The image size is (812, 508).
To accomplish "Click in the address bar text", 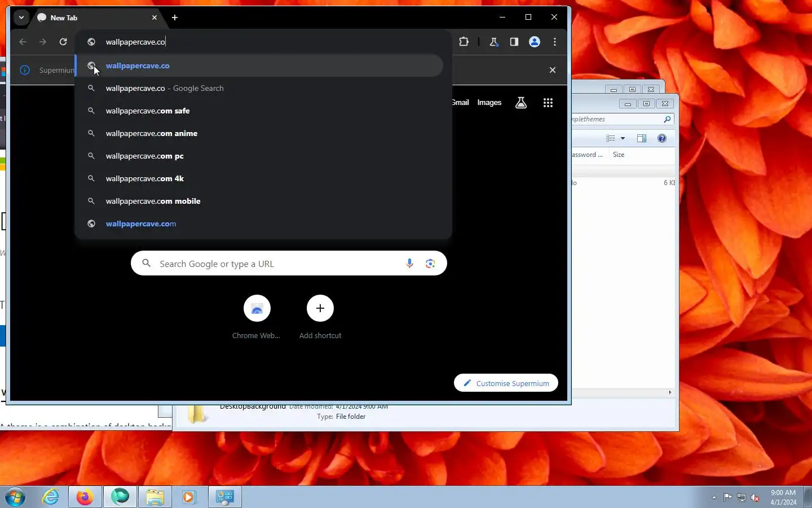I will 135,42.
